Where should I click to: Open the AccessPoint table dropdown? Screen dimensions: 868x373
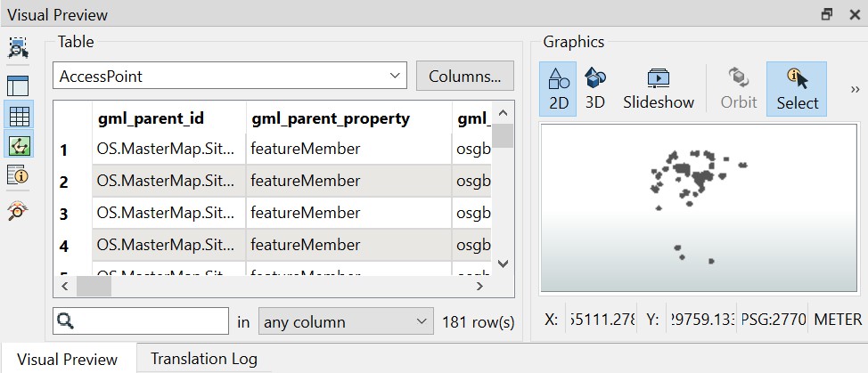[x=230, y=76]
